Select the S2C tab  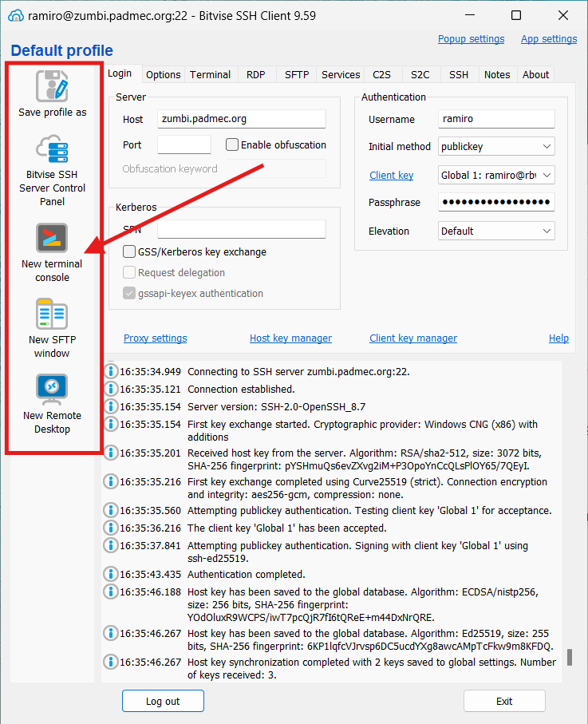pos(420,75)
